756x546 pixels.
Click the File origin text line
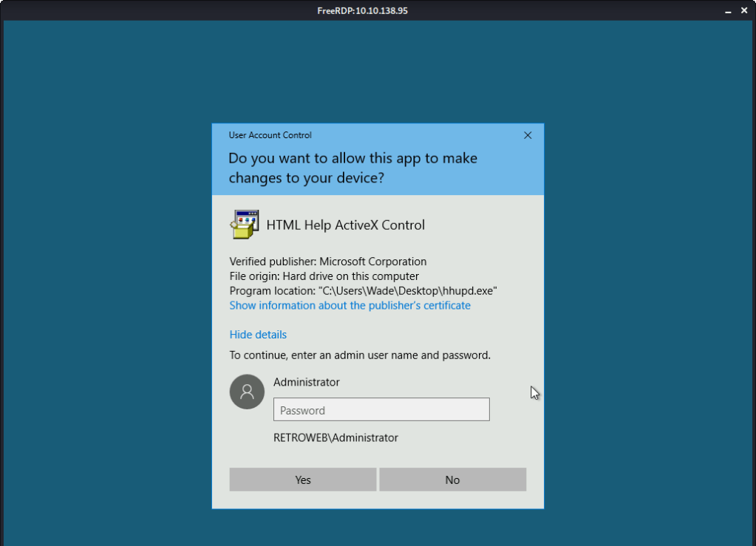[324, 276]
